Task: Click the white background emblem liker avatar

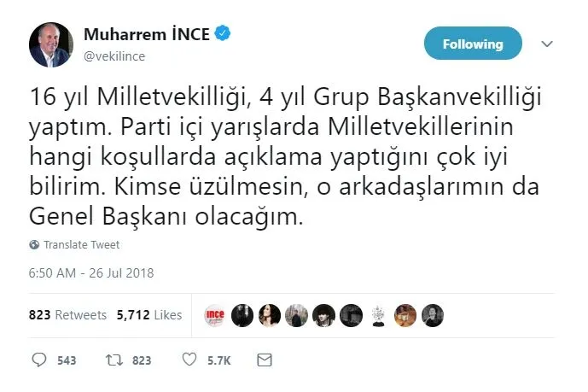Action: [x=378, y=314]
